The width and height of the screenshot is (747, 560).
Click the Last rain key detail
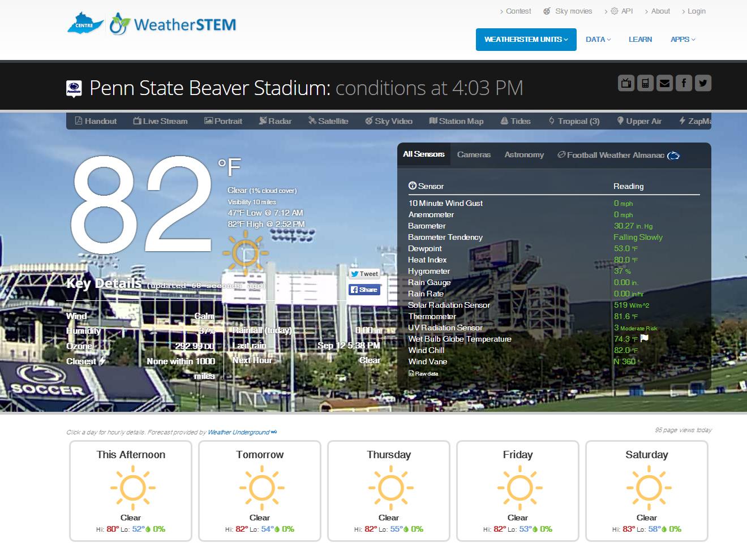[x=306, y=346]
